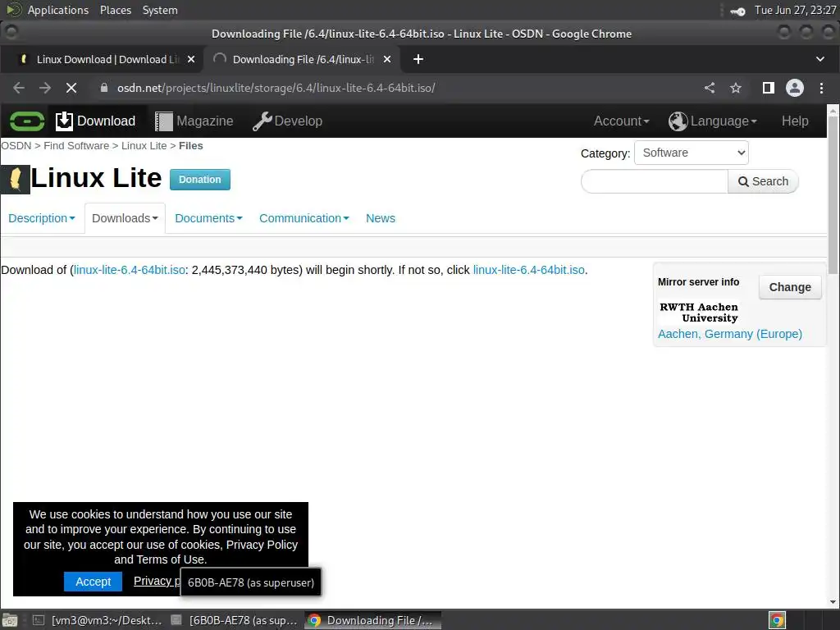Click the Chrome forward arrow
840x630 pixels.
(x=45, y=88)
